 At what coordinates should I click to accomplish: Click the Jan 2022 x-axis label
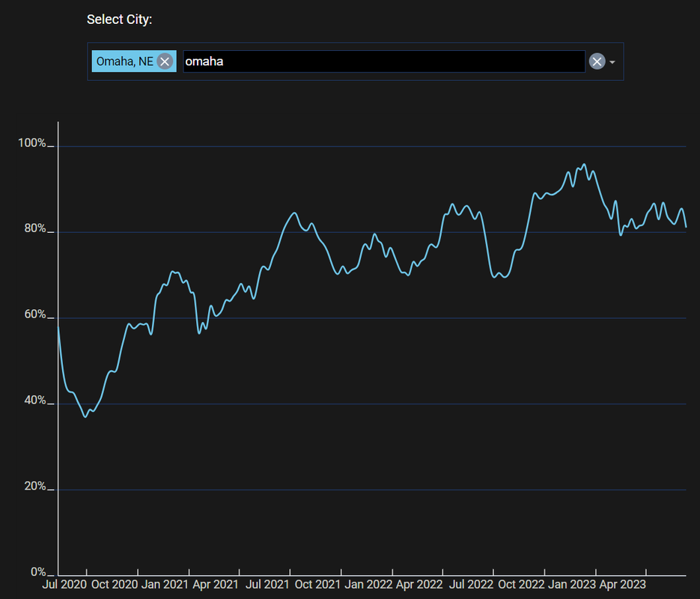point(368,585)
